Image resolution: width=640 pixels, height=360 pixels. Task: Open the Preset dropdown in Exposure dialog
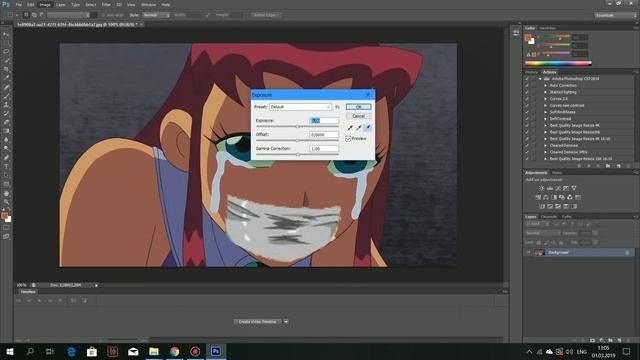point(300,107)
